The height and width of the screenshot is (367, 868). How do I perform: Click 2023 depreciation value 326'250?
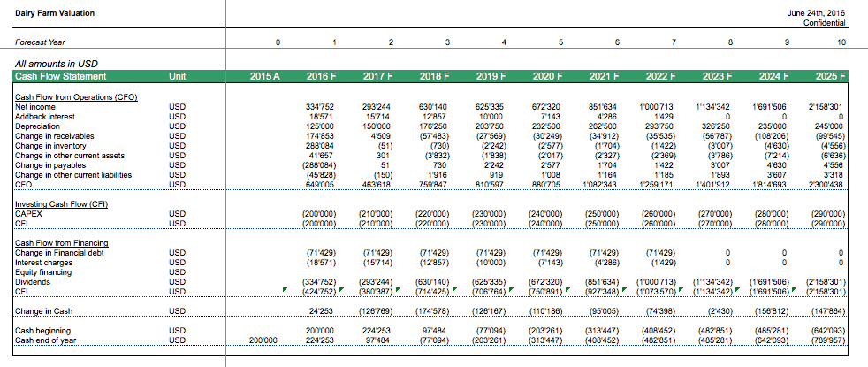[718, 126]
